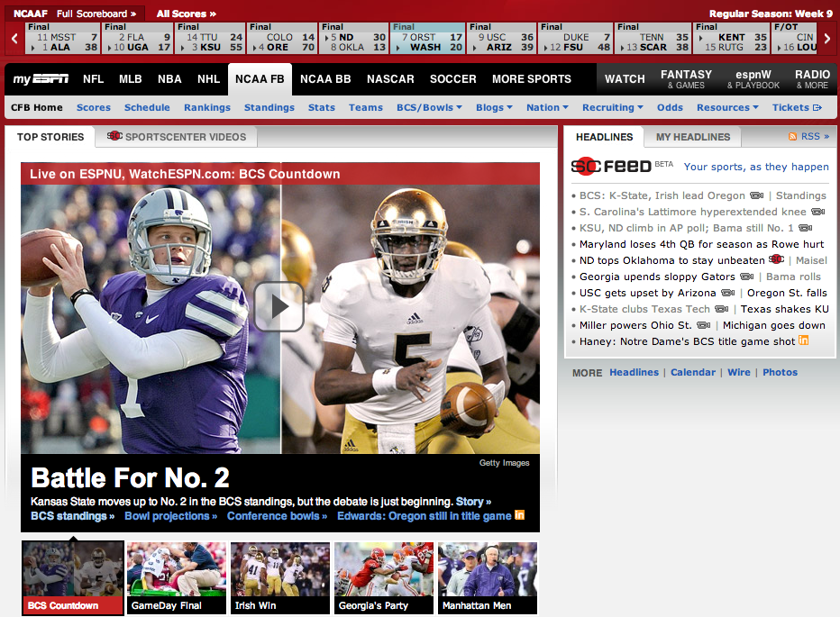This screenshot has width=840, height=617.
Task: Open ORST vs WASH final score box
Action: tap(427, 38)
